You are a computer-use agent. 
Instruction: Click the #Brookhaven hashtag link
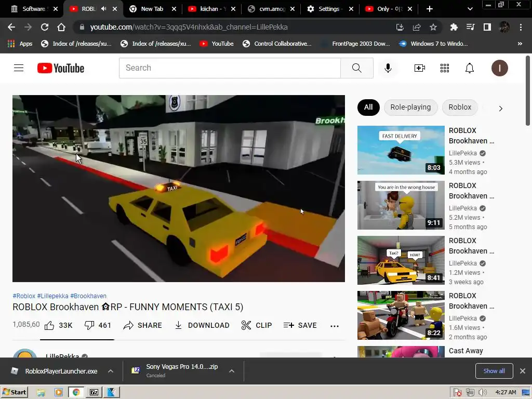tap(88, 296)
